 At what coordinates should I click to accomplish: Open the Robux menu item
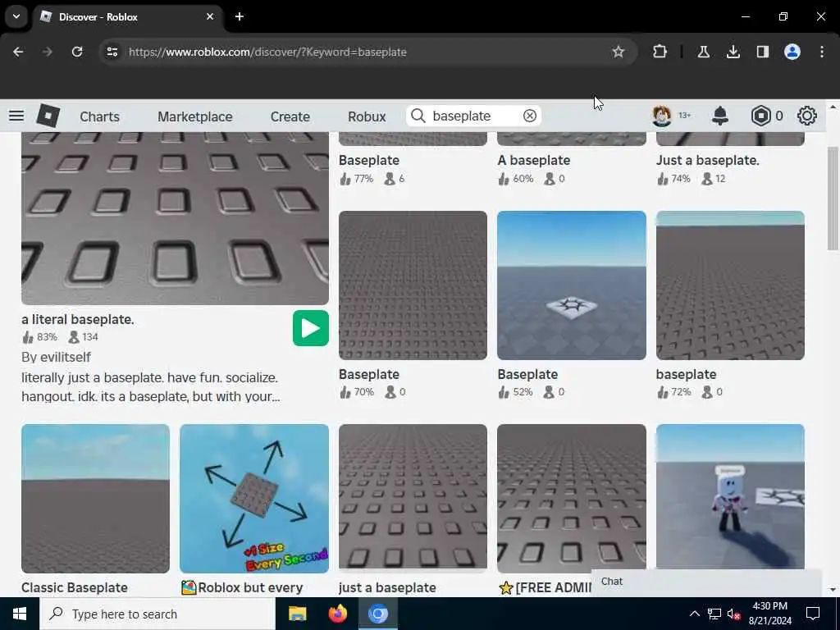click(x=367, y=116)
